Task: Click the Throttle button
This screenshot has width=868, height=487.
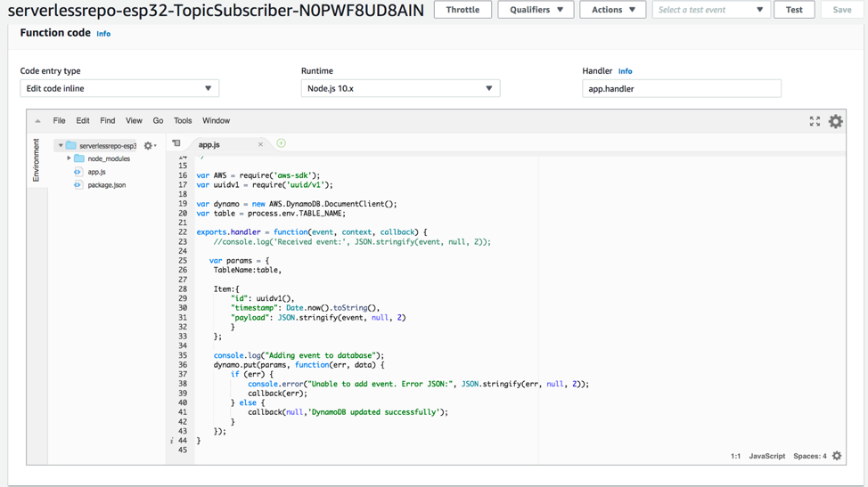Action: [x=463, y=10]
